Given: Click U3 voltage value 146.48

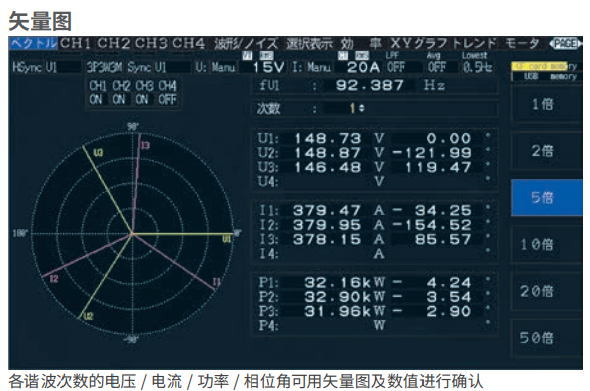Looking at the screenshot, I should pos(327,167).
